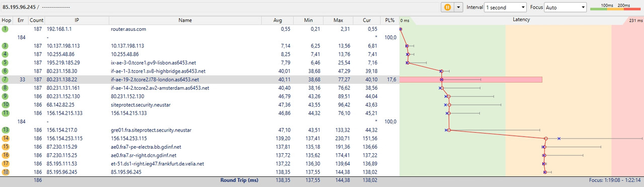The width and height of the screenshot is (644, 187).
Task: Click the 17,6 packet loss value on hop 7
Action: click(x=391, y=80)
